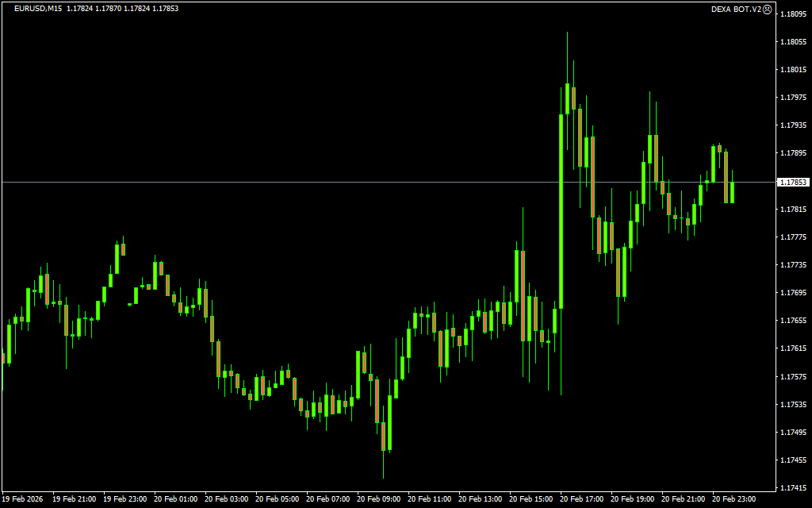Screen dimensions: 812x508
Task: Click the DEXA BOT.V2 expert label
Action: coord(737,9)
